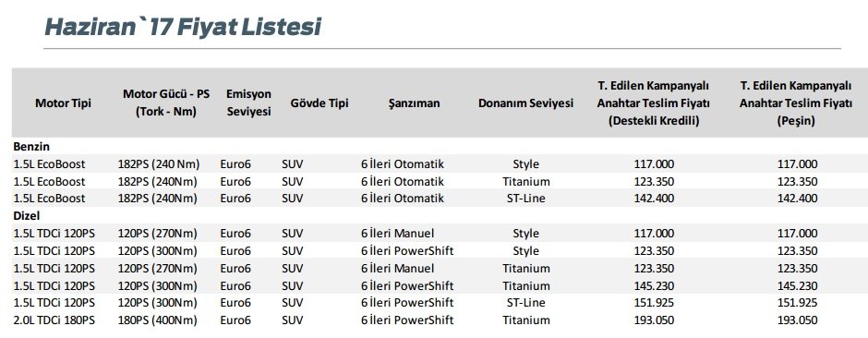Select the Şanzıman column header
The image size is (868, 338).
[414, 103]
